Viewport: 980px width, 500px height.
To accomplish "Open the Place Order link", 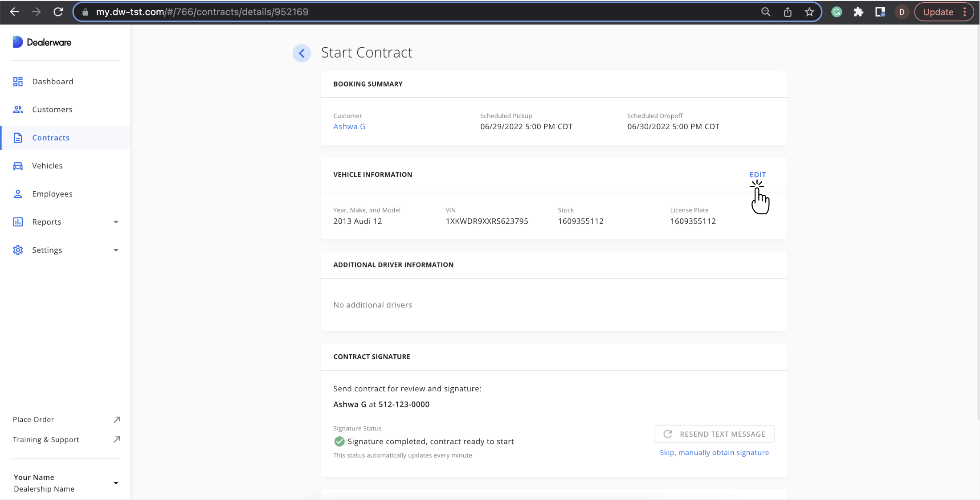I will (x=33, y=420).
